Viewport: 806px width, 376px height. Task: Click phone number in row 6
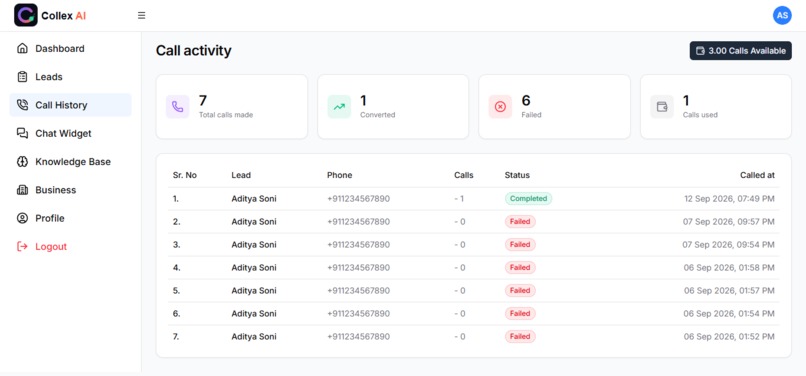(x=358, y=313)
